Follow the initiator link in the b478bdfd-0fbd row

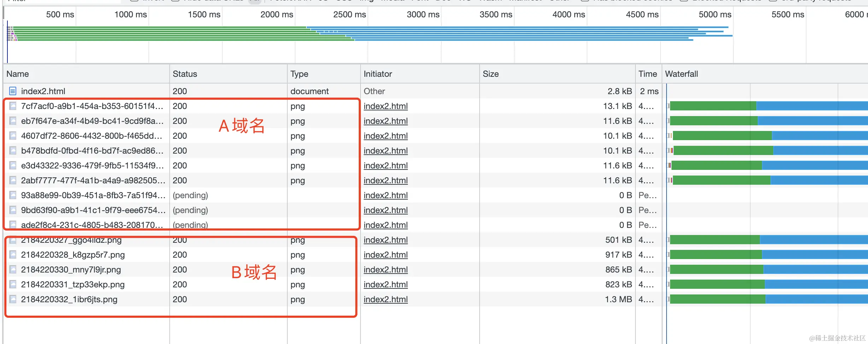tap(386, 151)
